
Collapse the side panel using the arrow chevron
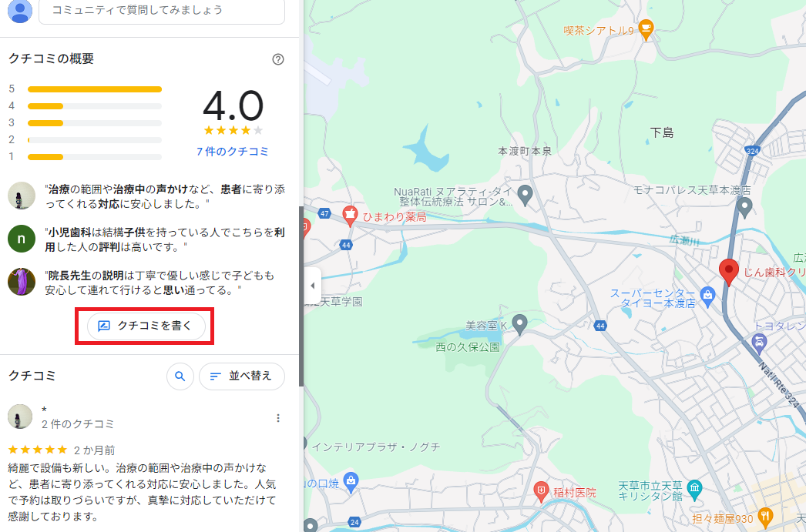tap(311, 285)
